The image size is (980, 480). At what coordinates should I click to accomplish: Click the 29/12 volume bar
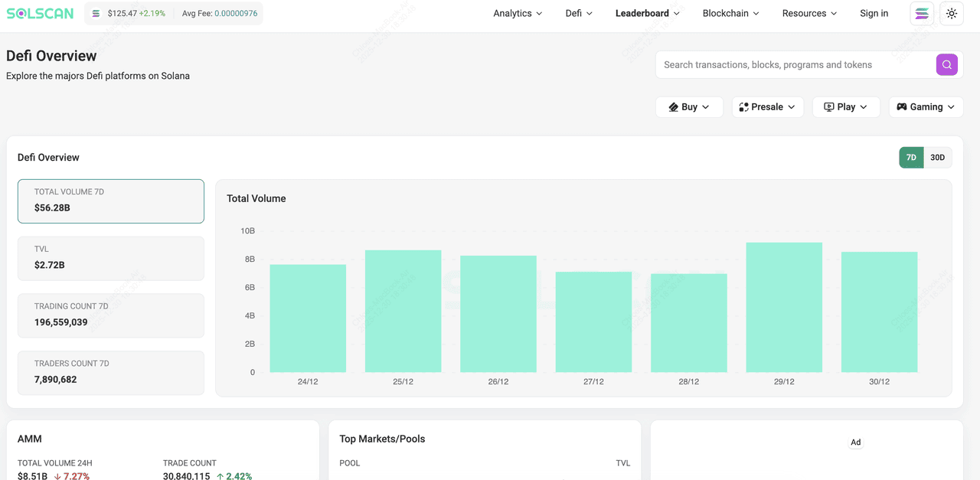point(784,308)
